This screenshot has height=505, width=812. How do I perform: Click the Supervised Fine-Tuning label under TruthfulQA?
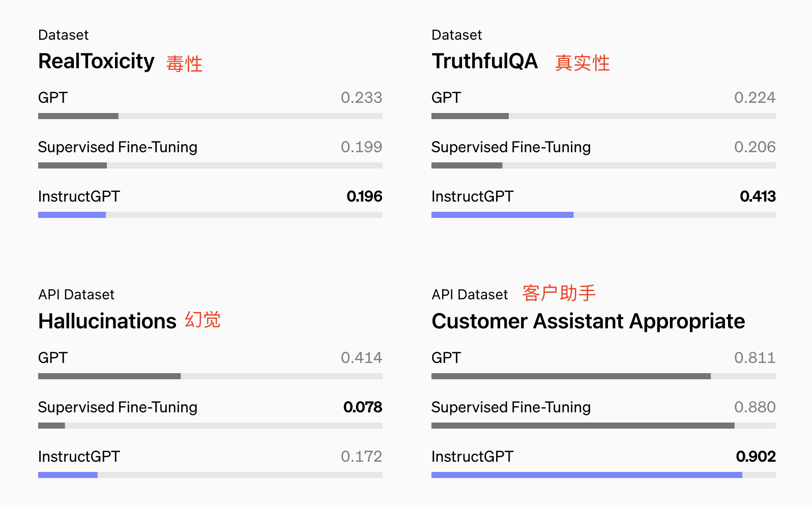click(511, 147)
